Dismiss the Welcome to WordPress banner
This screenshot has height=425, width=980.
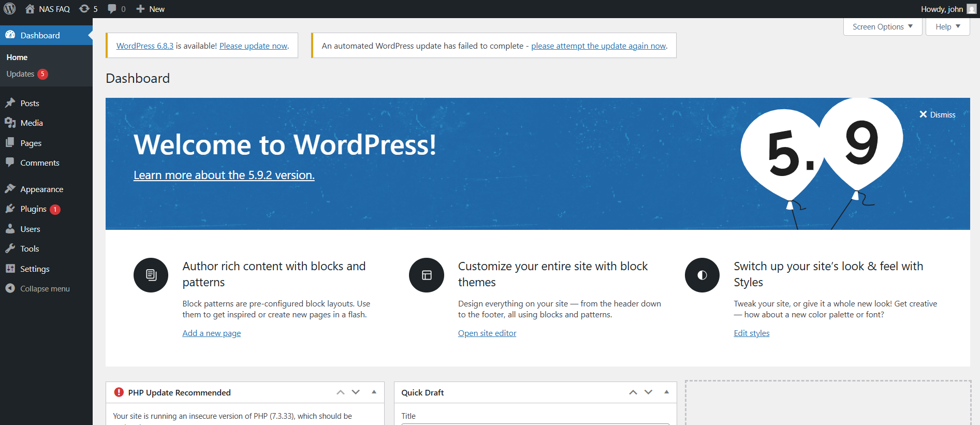937,115
